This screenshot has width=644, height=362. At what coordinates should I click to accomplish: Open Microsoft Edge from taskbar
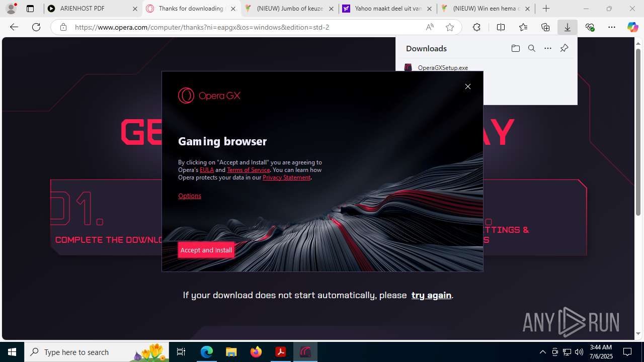(x=207, y=352)
